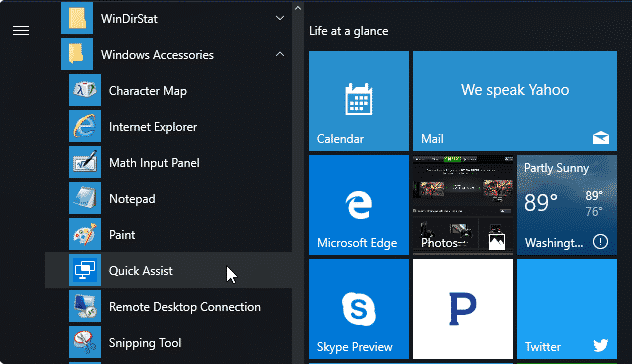The width and height of the screenshot is (632, 364).
Task: Select the Snipping Tool label
Action: click(145, 343)
